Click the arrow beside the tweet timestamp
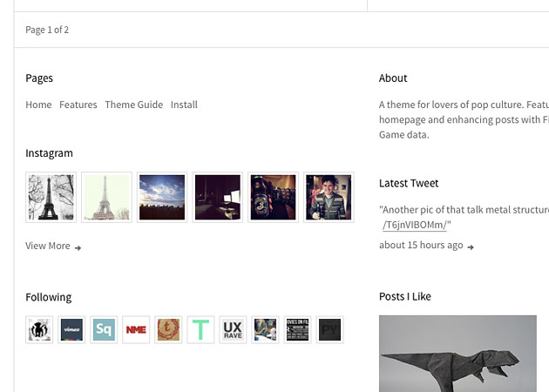Image resolution: width=549 pixels, height=392 pixels. point(471,247)
